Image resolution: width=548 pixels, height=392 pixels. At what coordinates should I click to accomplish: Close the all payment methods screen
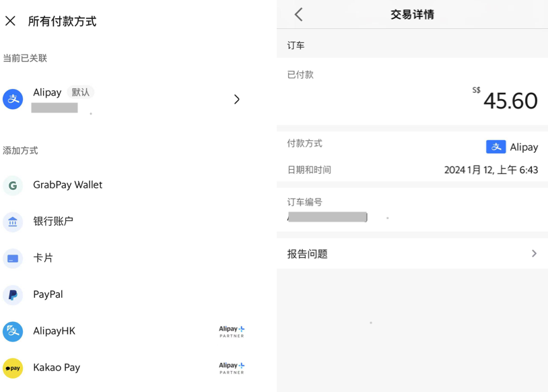(10, 21)
